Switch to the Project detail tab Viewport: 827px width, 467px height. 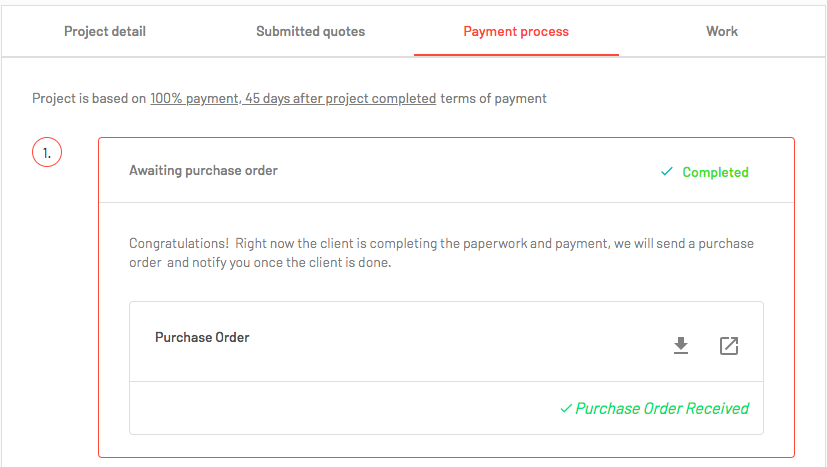105,31
